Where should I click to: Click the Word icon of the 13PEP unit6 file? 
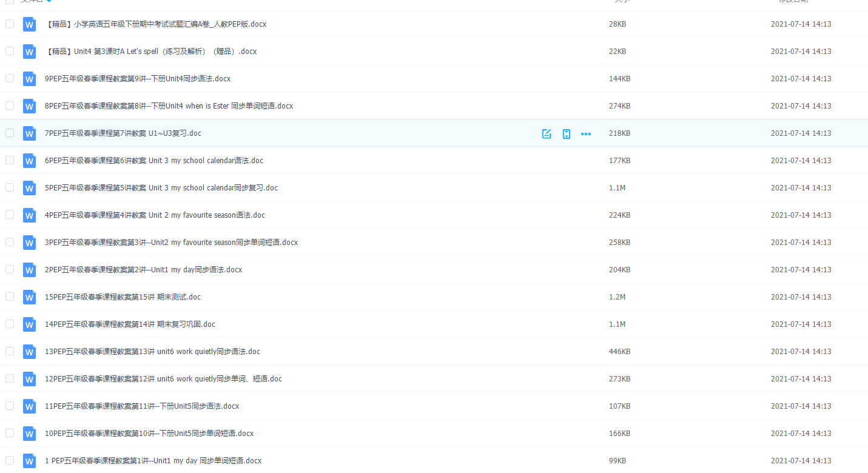[29, 352]
